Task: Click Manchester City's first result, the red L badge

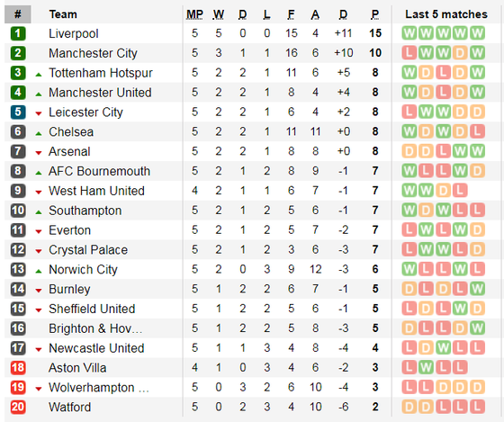Action: [x=409, y=53]
